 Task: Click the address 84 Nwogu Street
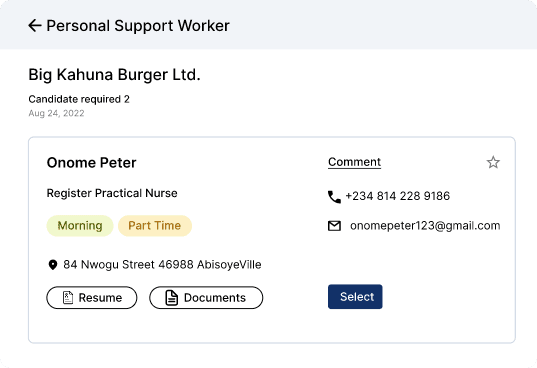click(162, 265)
